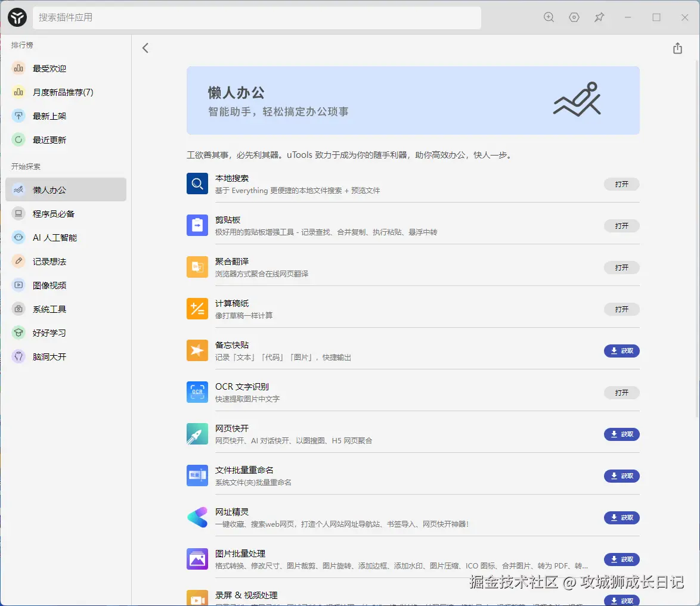Click the 网页快开 rocket icon
This screenshot has height=606, width=700.
click(x=197, y=434)
